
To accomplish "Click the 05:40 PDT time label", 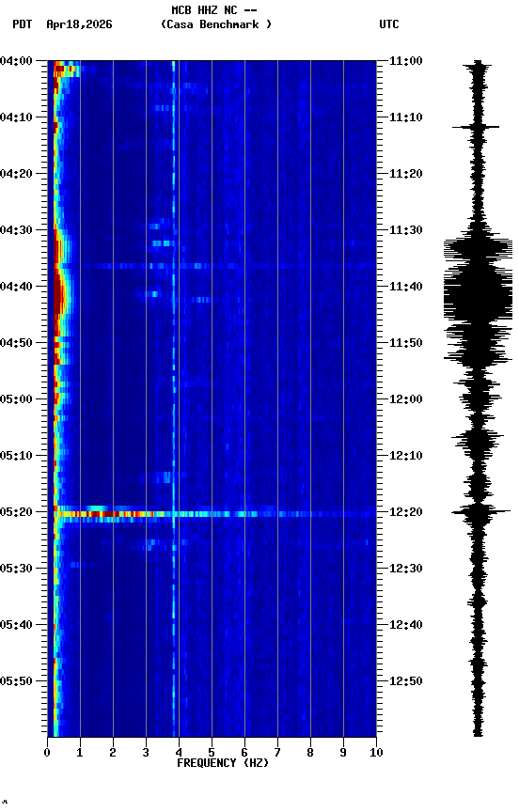I will coord(16,625).
